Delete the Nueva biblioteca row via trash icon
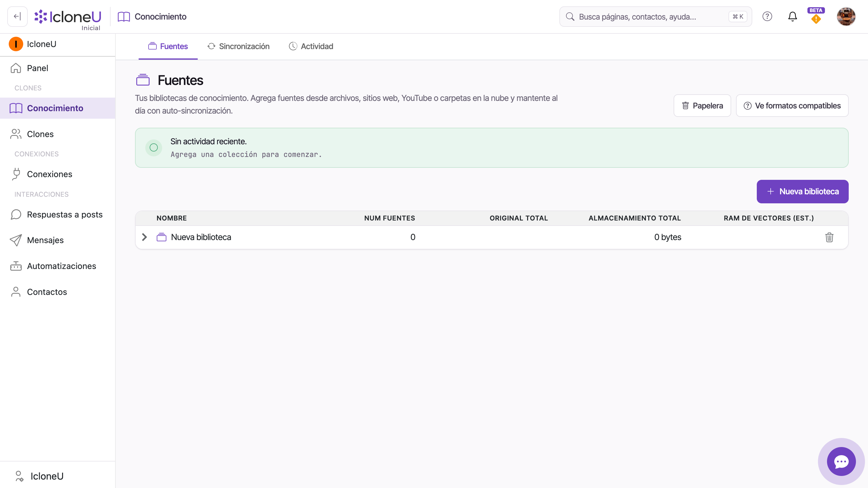 (829, 237)
